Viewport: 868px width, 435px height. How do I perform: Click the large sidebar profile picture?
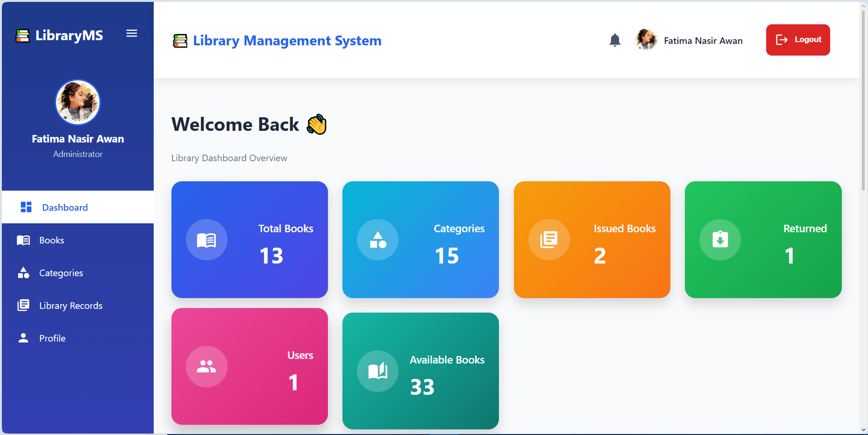click(78, 102)
